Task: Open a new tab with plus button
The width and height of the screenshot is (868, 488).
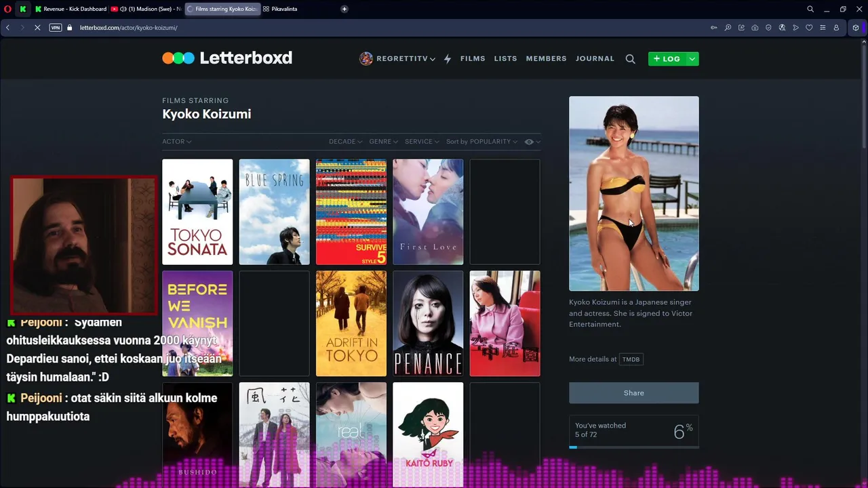Action: pyautogui.click(x=344, y=9)
